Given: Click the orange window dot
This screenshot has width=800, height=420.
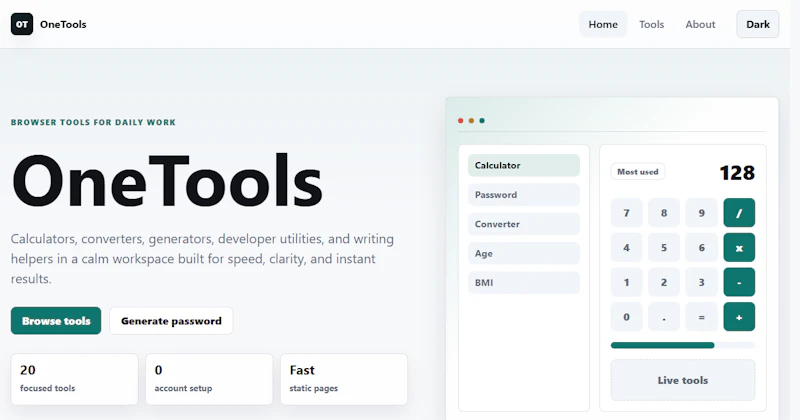Looking at the screenshot, I should point(471,120).
